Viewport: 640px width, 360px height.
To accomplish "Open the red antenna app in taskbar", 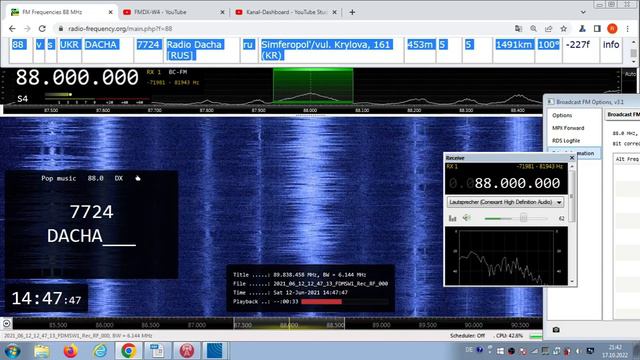I will click(187, 351).
